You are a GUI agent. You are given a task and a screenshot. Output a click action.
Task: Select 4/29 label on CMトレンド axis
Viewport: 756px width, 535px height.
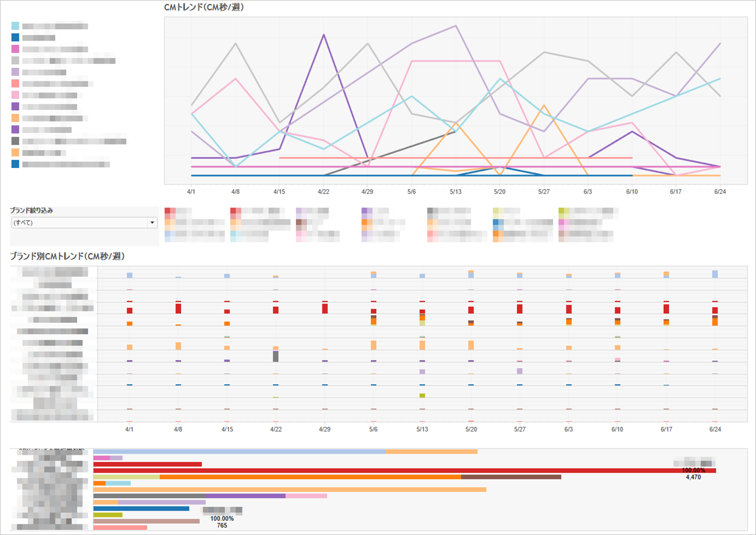pyautogui.click(x=367, y=192)
